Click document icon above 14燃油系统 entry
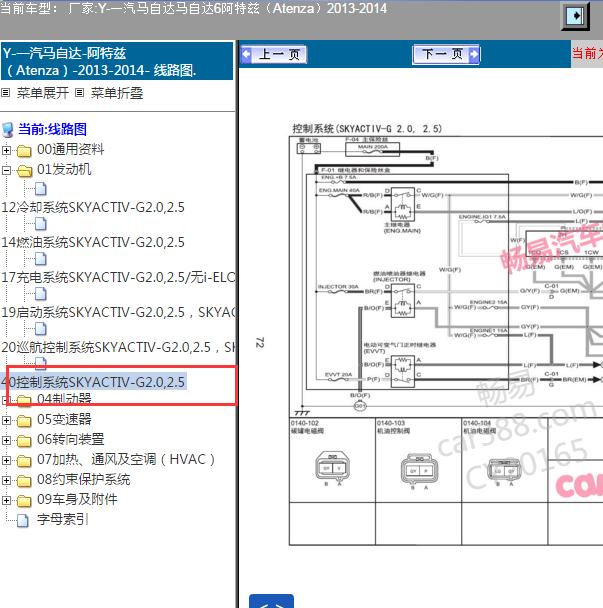The height and width of the screenshot is (608, 603). (x=41, y=224)
